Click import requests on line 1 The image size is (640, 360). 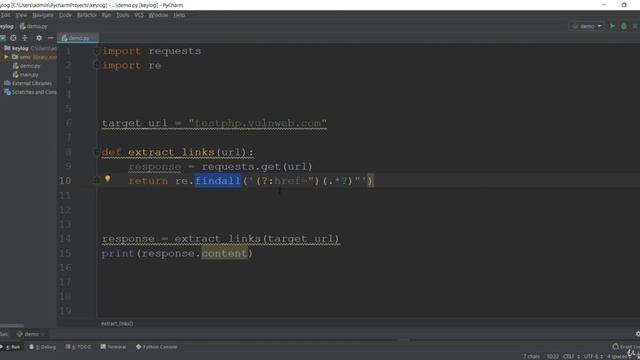click(x=151, y=51)
